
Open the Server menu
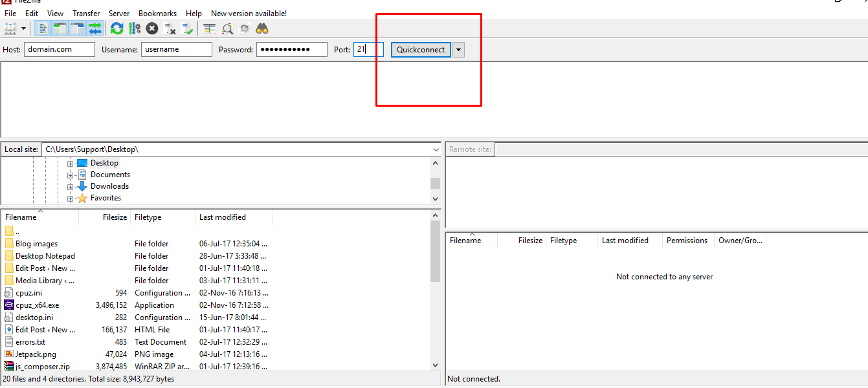click(119, 13)
